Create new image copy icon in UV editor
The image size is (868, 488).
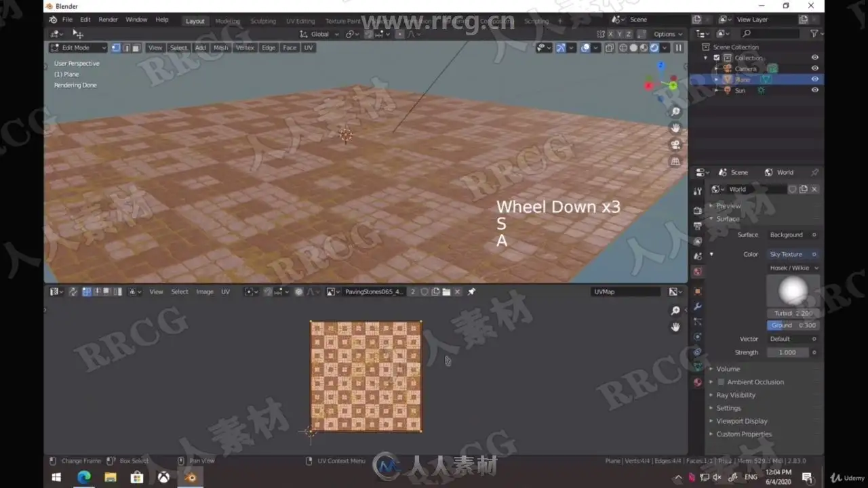pyautogui.click(x=435, y=292)
